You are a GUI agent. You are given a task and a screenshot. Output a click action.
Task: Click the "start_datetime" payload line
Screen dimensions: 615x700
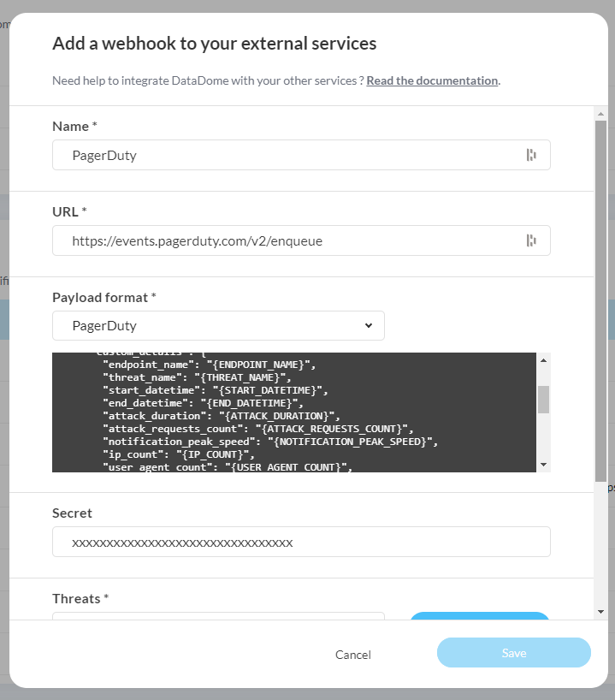coord(216,390)
